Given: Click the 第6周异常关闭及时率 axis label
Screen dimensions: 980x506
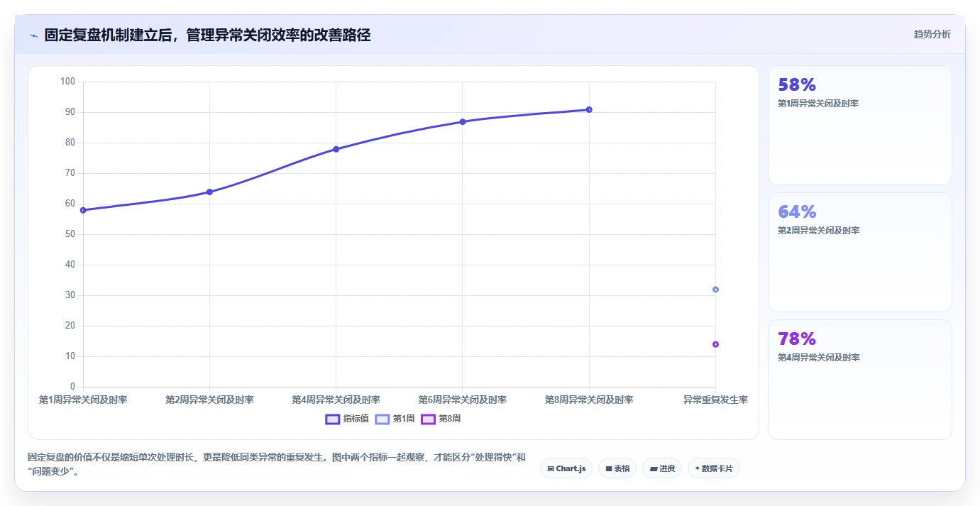Looking at the screenshot, I should (463, 400).
